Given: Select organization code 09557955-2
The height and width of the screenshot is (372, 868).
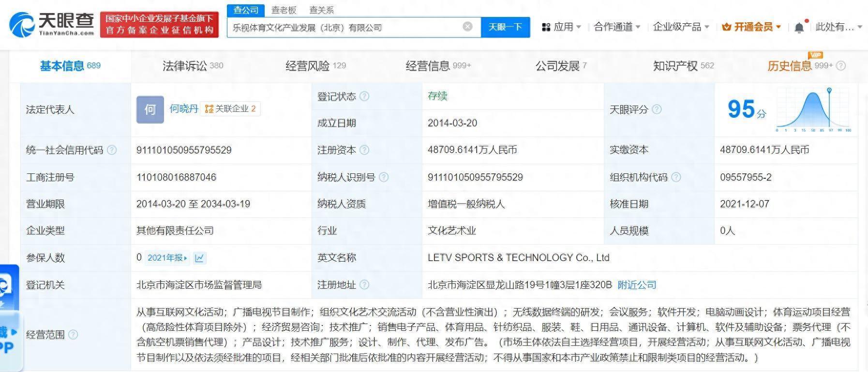Looking at the screenshot, I should pyautogui.click(x=746, y=177).
